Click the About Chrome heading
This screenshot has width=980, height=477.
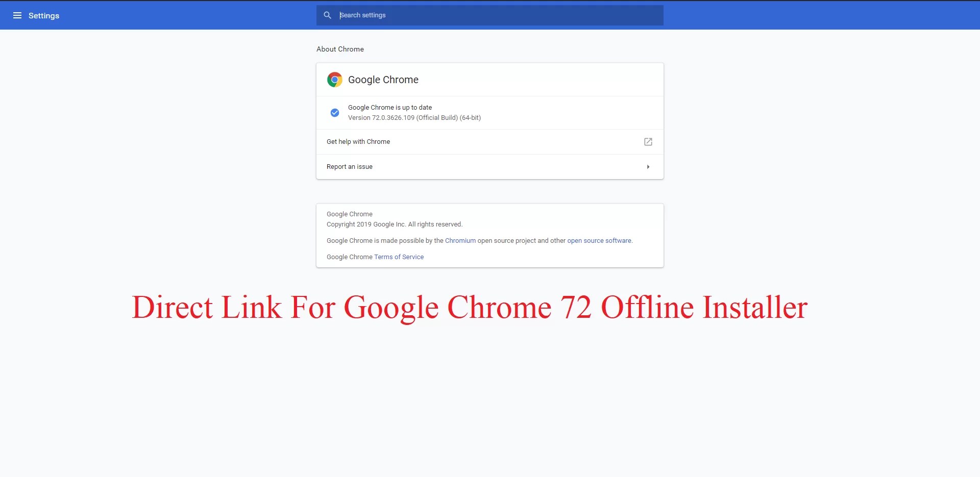pyautogui.click(x=340, y=49)
